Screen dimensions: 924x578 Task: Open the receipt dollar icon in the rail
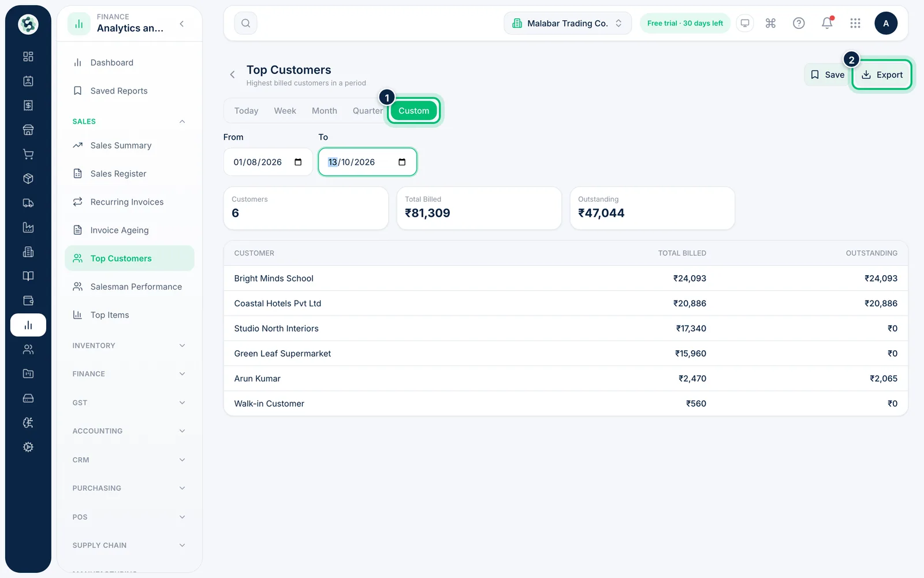coord(28,105)
